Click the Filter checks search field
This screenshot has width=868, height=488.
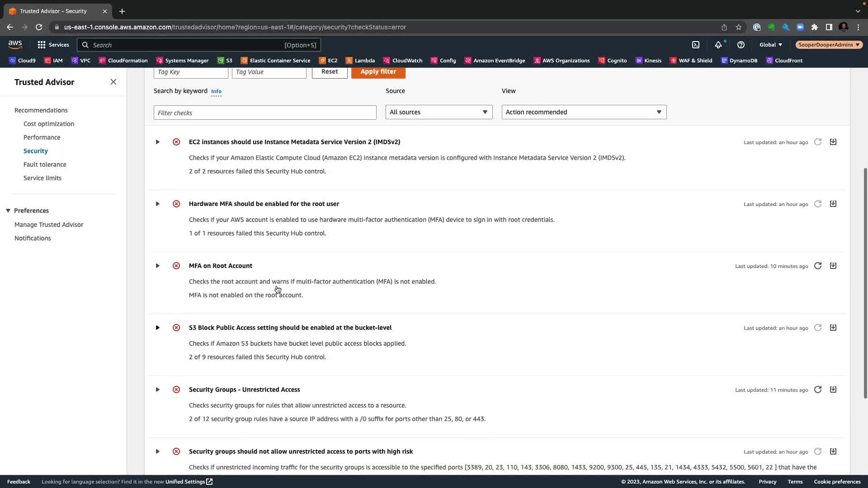tap(265, 113)
